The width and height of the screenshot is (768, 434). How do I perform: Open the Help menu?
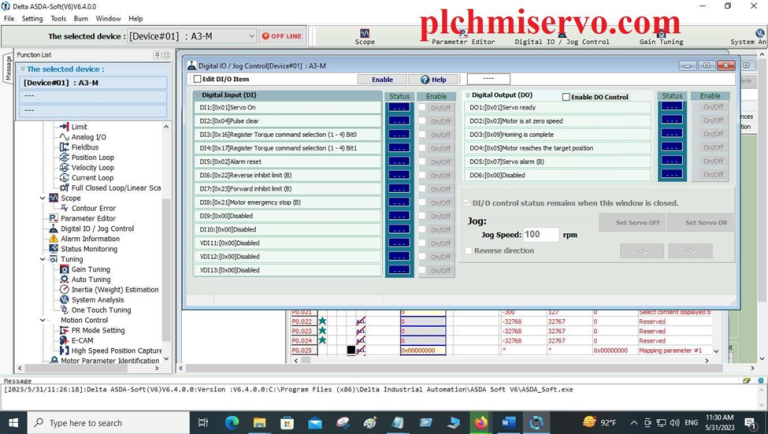pos(136,19)
